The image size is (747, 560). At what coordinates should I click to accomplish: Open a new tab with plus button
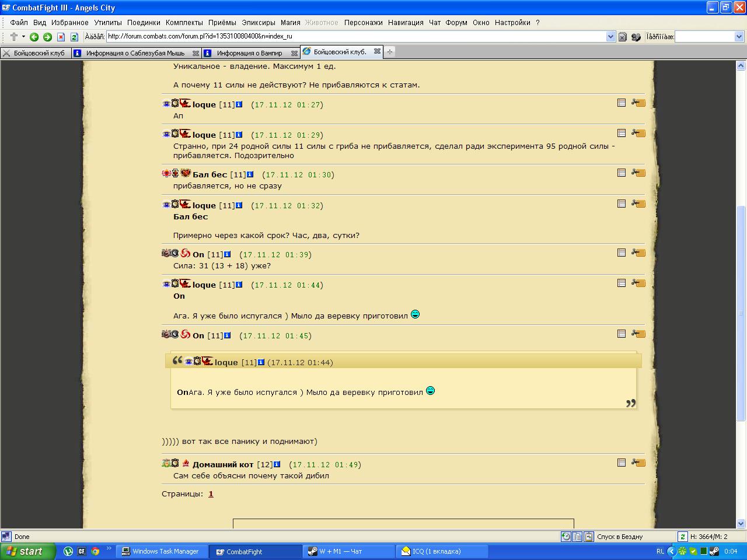pyautogui.click(x=390, y=52)
